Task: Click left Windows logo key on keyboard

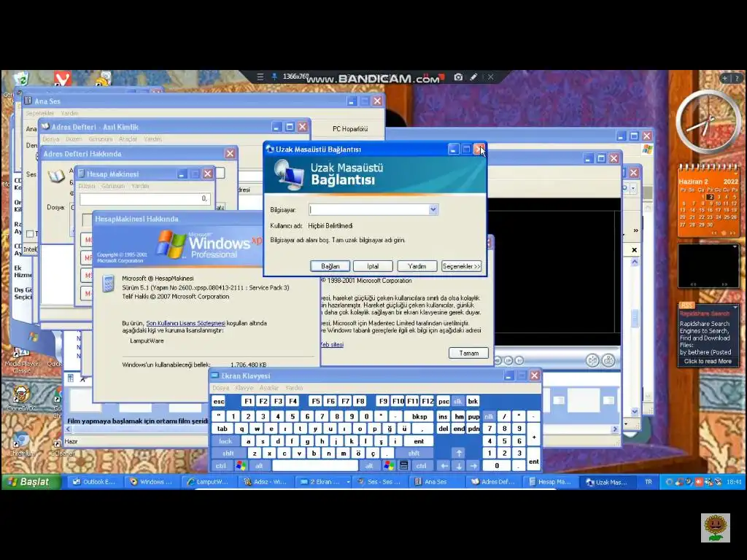Action: [x=241, y=466]
